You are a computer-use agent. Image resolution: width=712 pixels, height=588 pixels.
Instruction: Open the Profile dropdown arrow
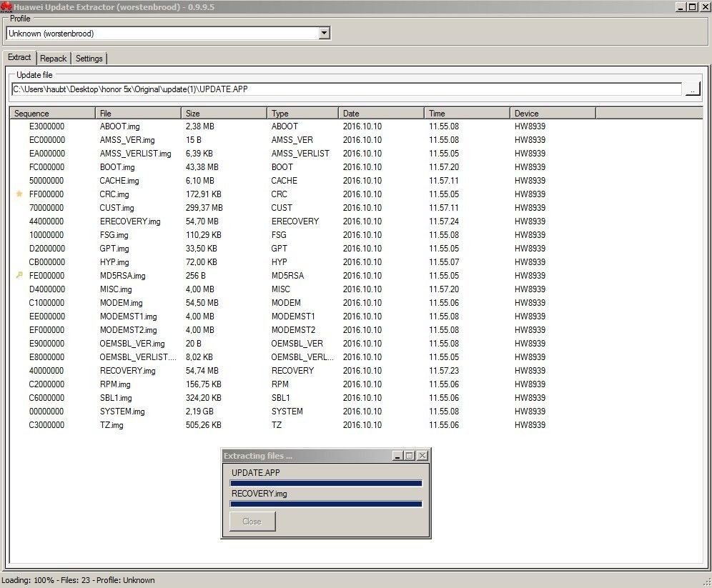[x=325, y=33]
